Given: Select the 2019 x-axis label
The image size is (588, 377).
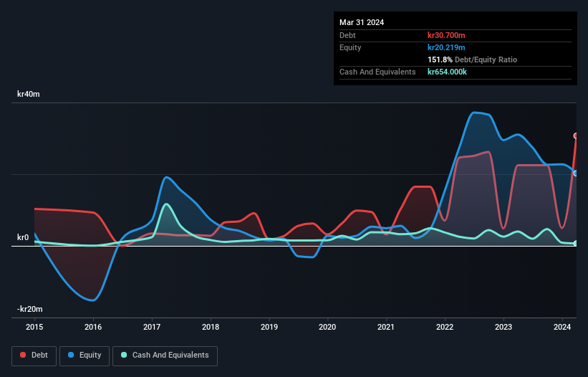Looking at the screenshot, I should [x=269, y=327].
